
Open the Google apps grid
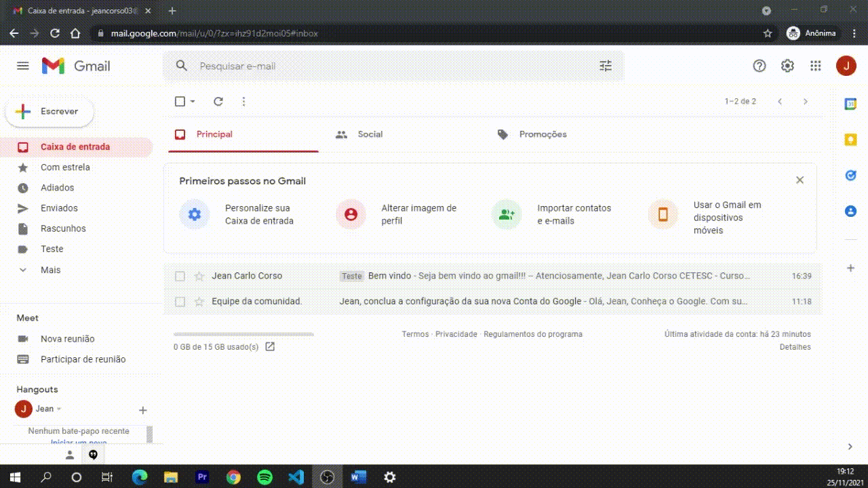[x=816, y=66]
